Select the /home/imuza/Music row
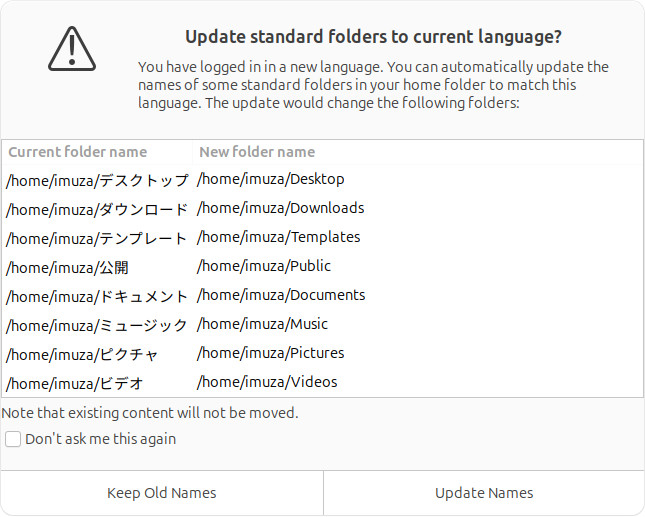The width and height of the screenshot is (645, 517). pos(263,324)
